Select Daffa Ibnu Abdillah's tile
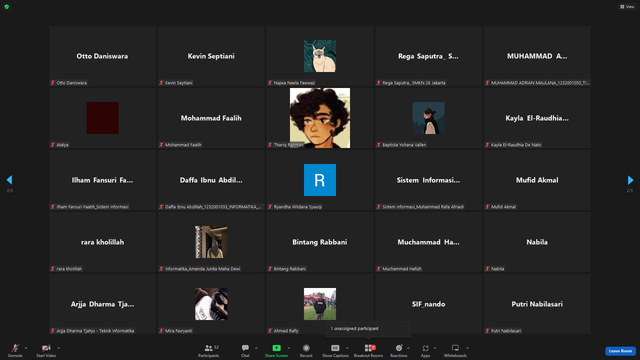Image resolution: width=640 pixels, height=360 pixels. pyautogui.click(x=211, y=180)
